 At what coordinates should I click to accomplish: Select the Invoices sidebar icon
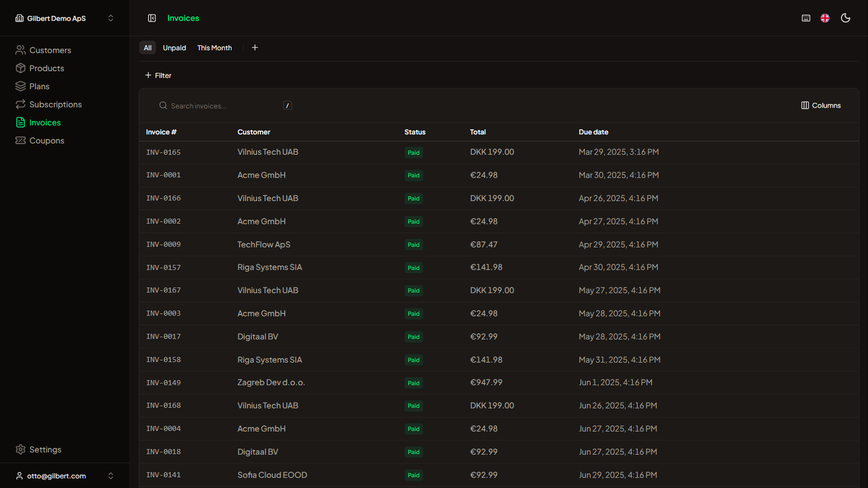20,122
